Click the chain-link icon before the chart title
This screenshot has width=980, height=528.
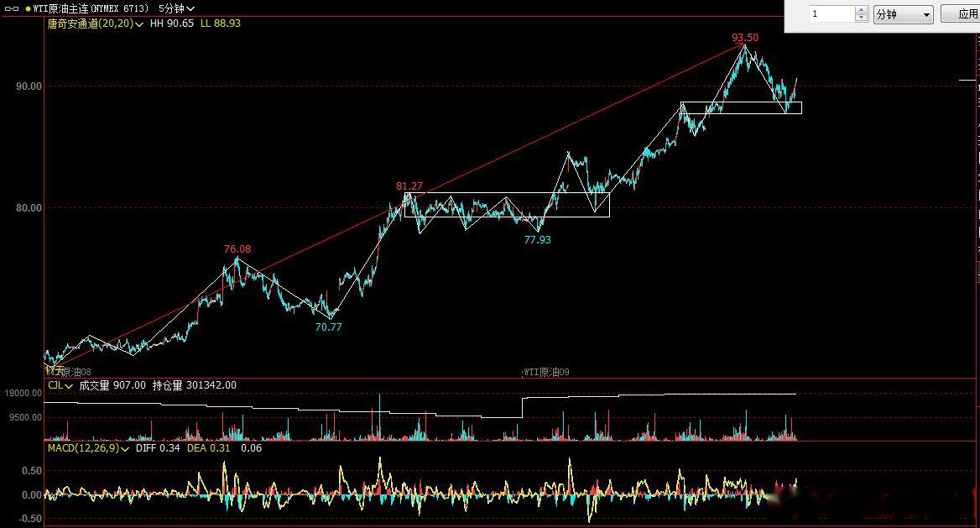(x=11, y=8)
